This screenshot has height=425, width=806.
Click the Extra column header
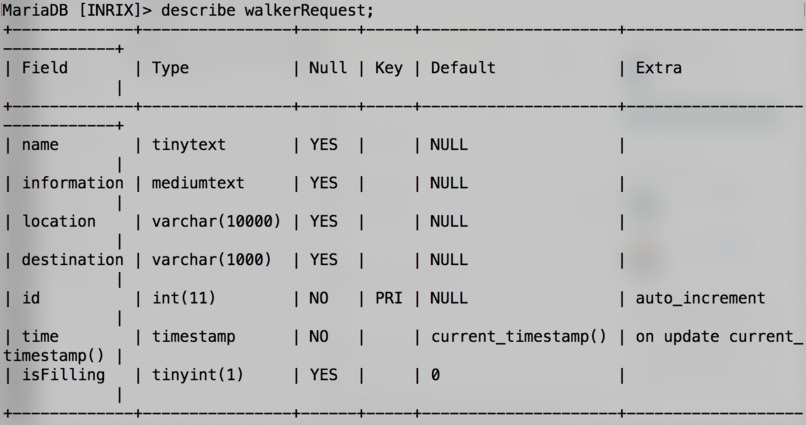click(x=658, y=68)
